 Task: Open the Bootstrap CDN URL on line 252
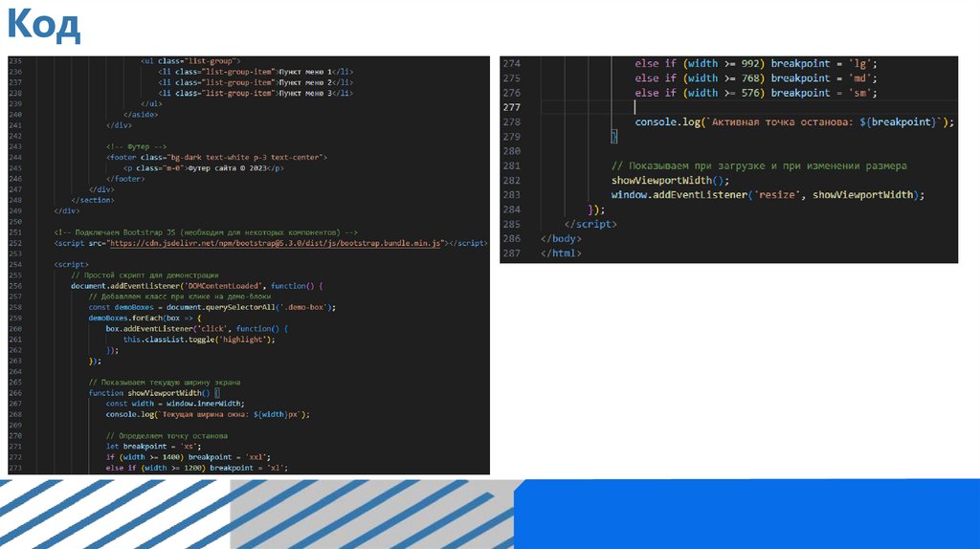276,243
